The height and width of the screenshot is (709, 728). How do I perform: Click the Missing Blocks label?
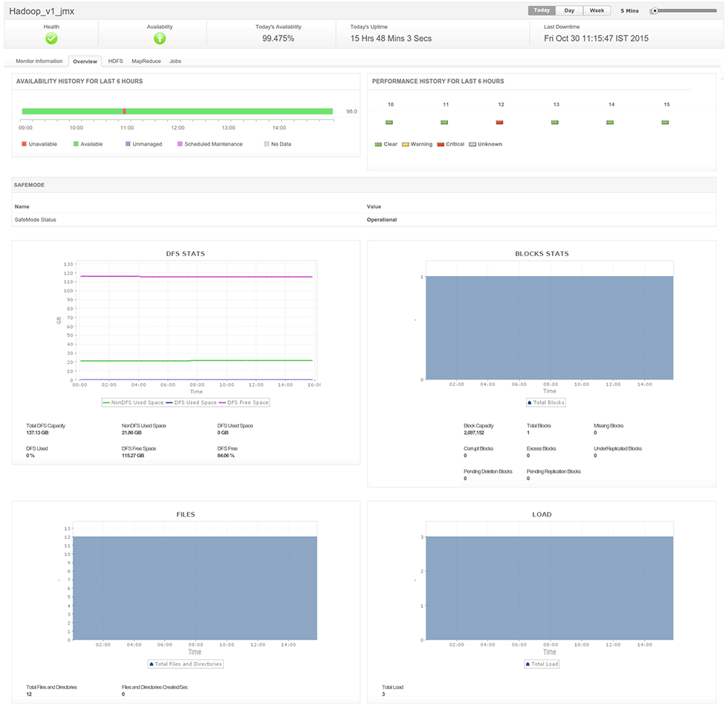608,426
